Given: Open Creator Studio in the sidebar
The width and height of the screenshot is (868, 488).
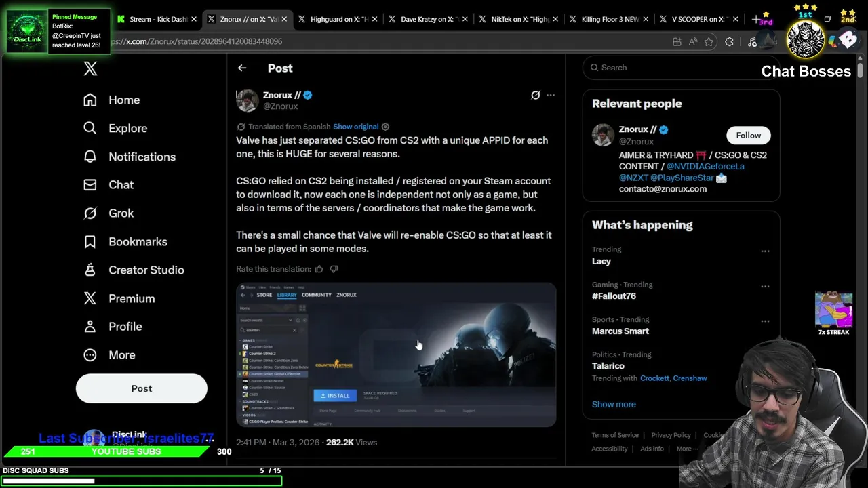Looking at the screenshot, I should click(133, 270).
